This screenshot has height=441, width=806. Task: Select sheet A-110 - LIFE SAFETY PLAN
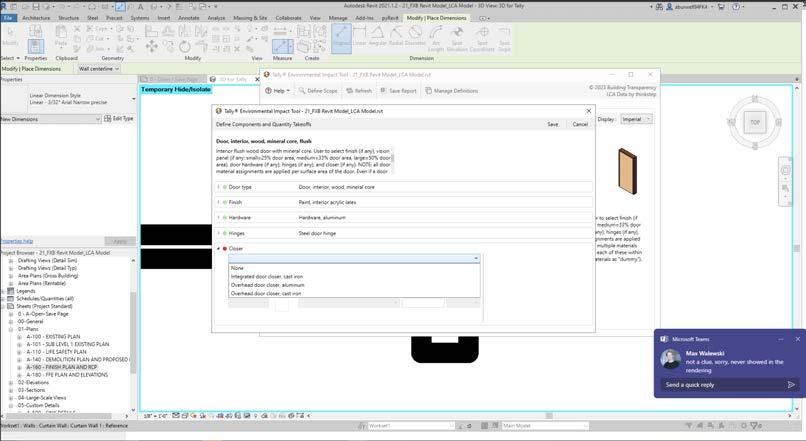(57, 352)
